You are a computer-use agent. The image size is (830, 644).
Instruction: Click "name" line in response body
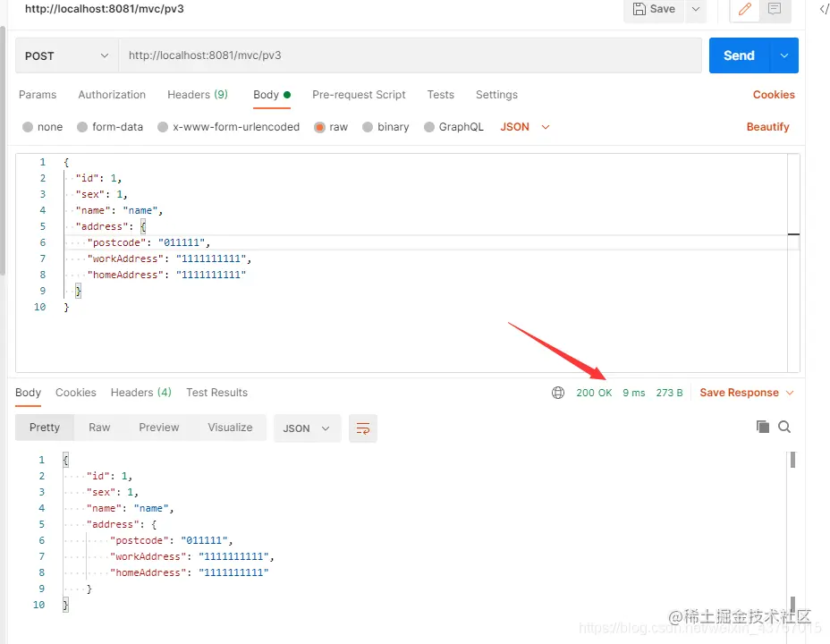131,508
